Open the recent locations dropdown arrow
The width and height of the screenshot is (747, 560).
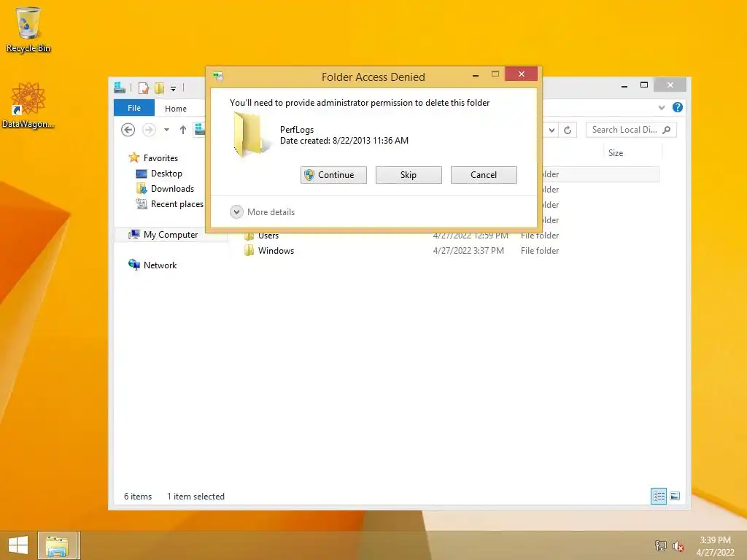click(166, 130)
